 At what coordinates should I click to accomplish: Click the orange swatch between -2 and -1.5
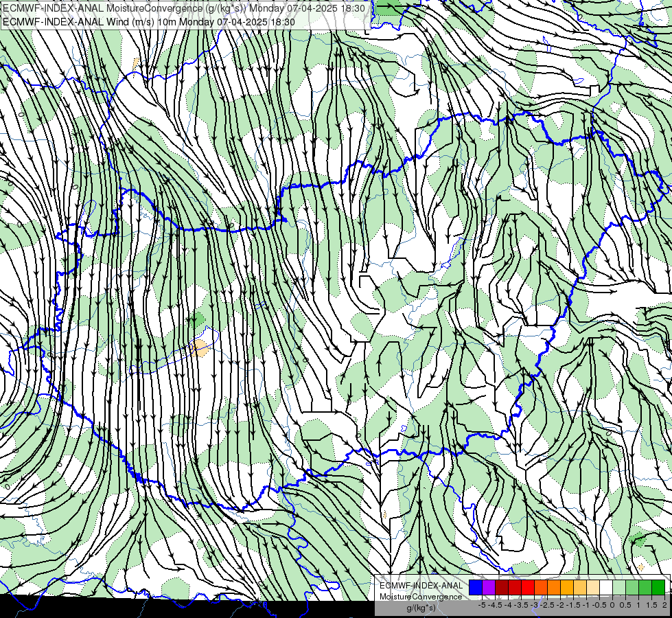tap(554, 588)
